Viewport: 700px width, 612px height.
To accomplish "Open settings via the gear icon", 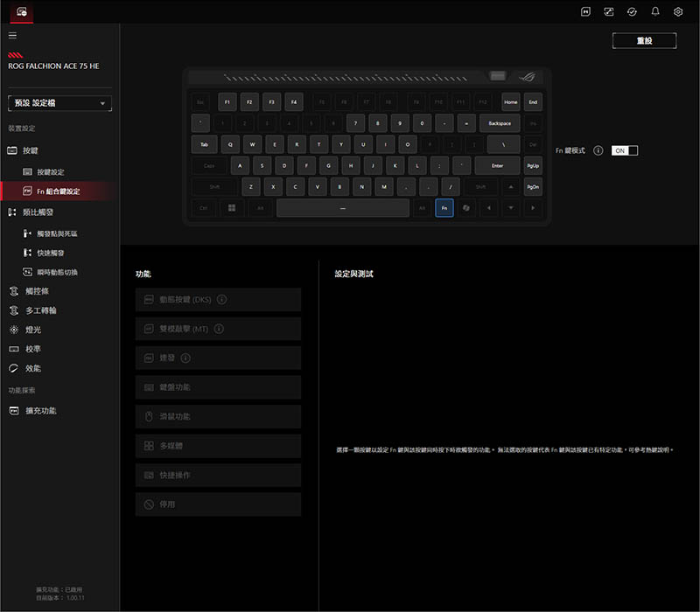I will 678,12.
